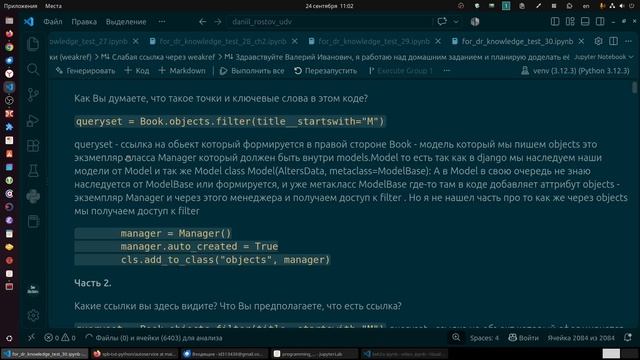640x360 pixels.
Task: Click Ячейка 2084 из 2084 status
Action: pyautogui.click(x=581, y=338)
